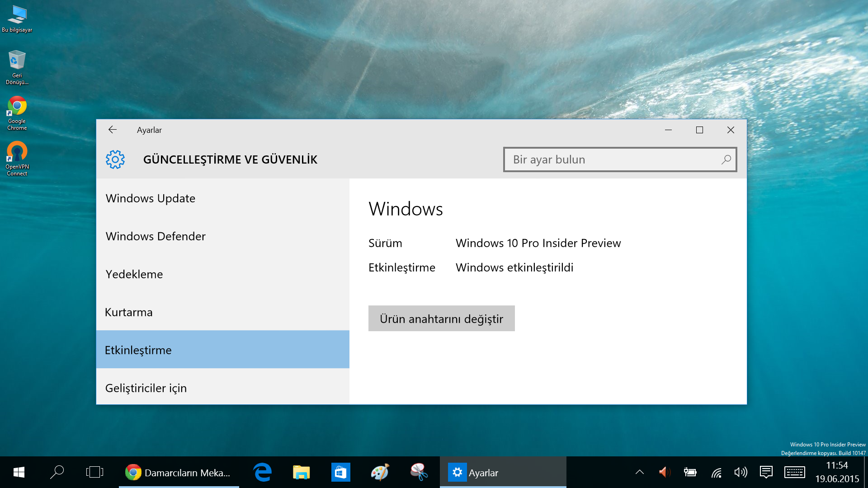Select 'Bu bilgisayar' desktop icon
The width and height of the screenshot is (868, 488).
tap(17, 19)
